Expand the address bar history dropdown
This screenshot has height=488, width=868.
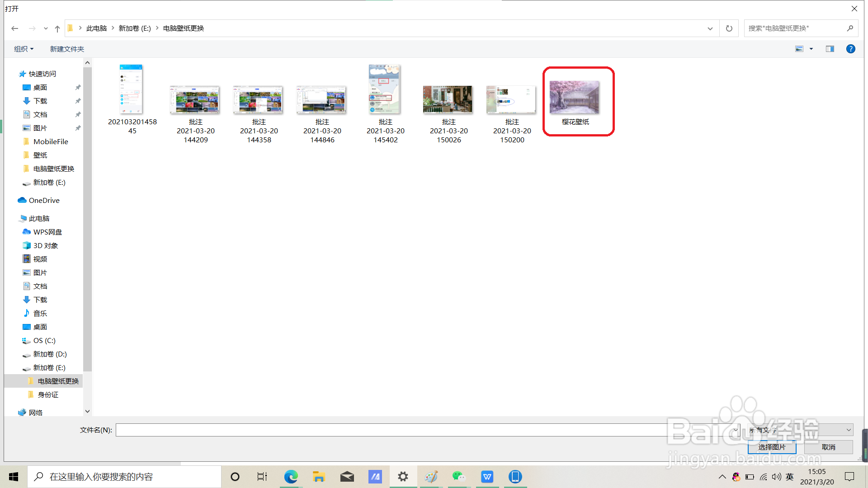point(710,28)
